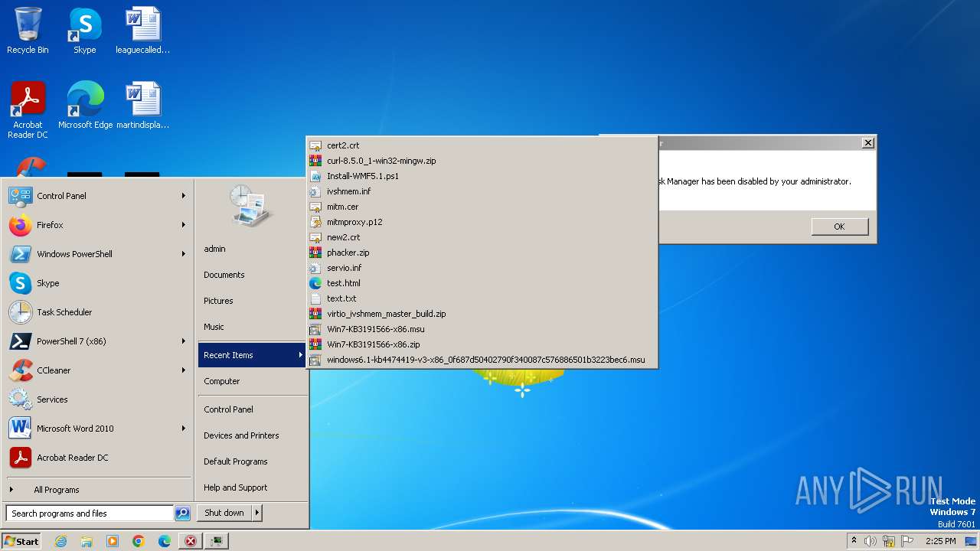
Task: Open recent item cert2.crt
Action: pos(482,145)
